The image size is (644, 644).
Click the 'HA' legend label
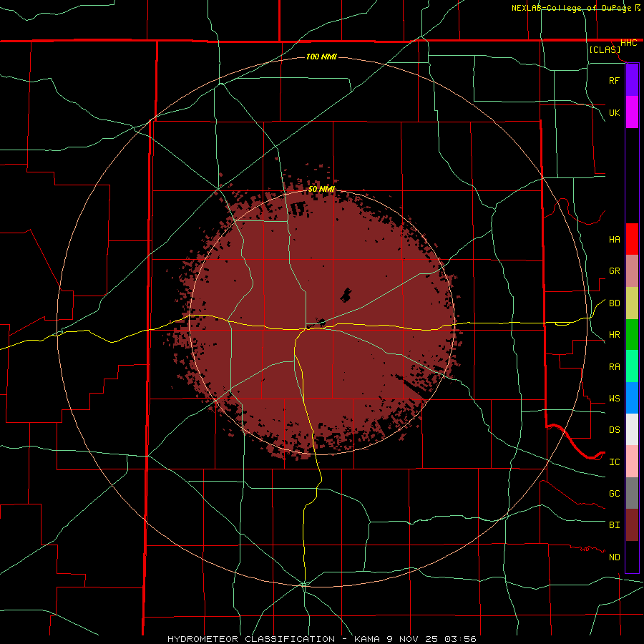pos(614,240)
